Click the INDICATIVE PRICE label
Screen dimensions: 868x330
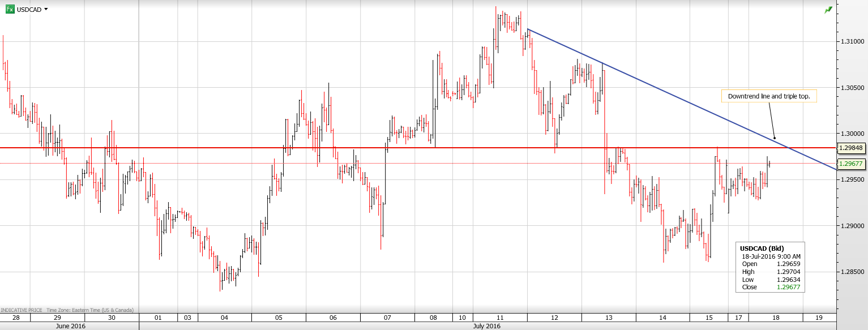pos(21,310)
